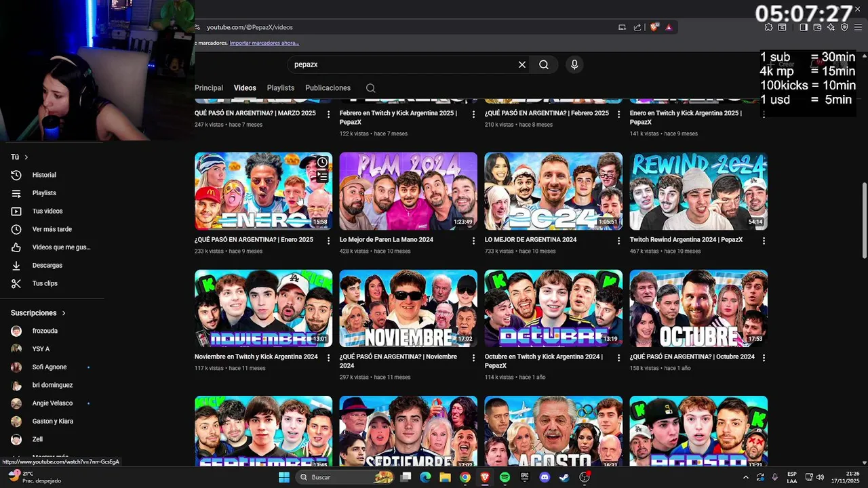Open video title LO MEJOR DE ARGENTINA 2024
Viewport: 868px width, 488px height.
pos(530,240)
